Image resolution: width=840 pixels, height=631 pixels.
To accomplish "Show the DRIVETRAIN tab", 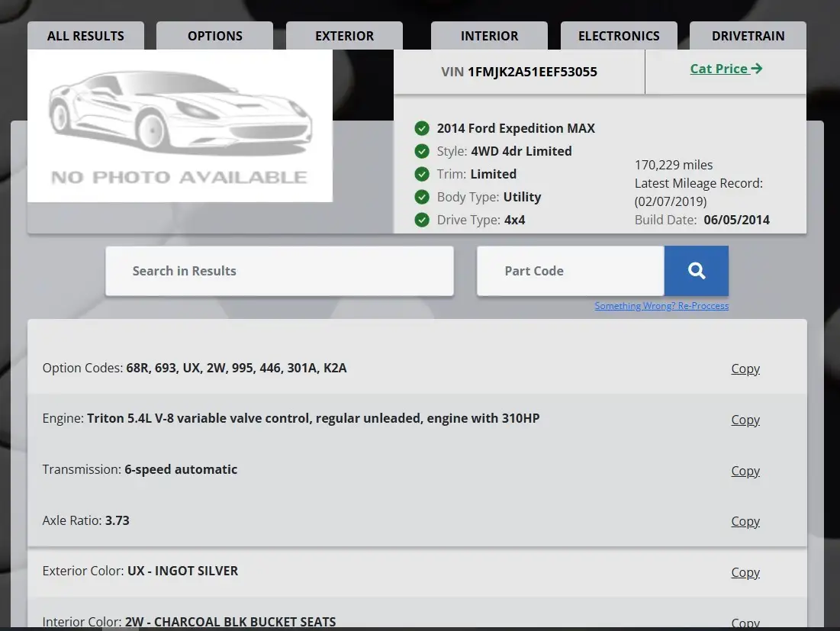I will [748, 36].
